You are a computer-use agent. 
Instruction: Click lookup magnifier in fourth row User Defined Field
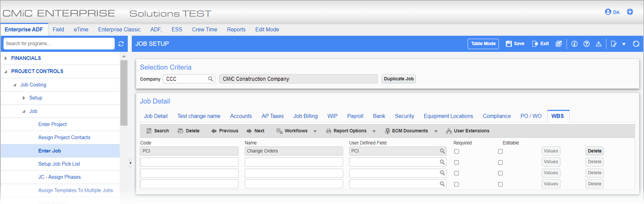coord(442,184)
